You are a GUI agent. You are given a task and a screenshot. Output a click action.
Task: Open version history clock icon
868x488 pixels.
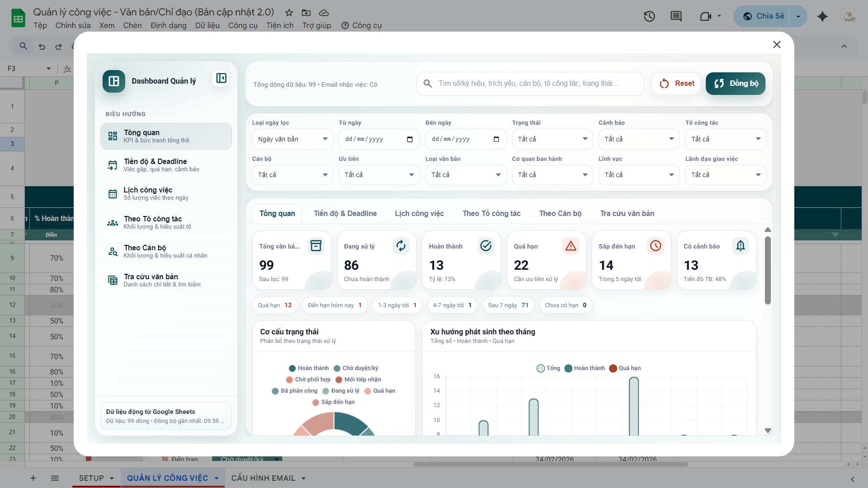(649, 17)
